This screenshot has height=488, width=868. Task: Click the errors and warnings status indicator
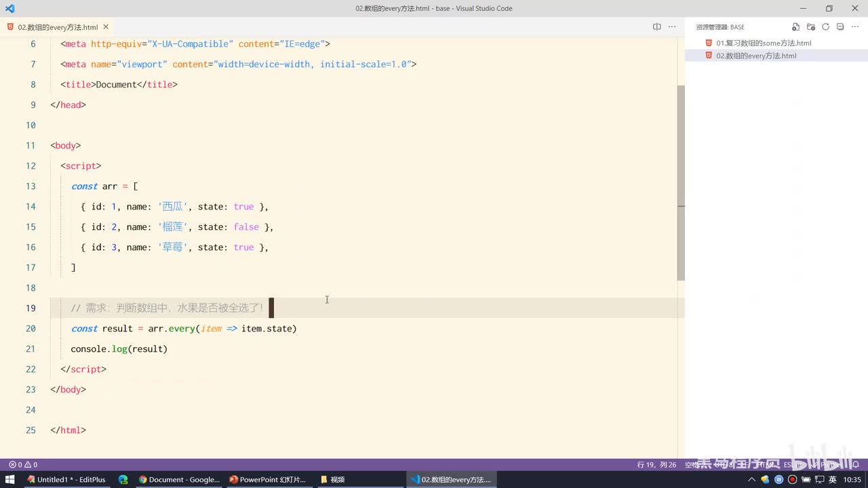click(x=23, y=465)
